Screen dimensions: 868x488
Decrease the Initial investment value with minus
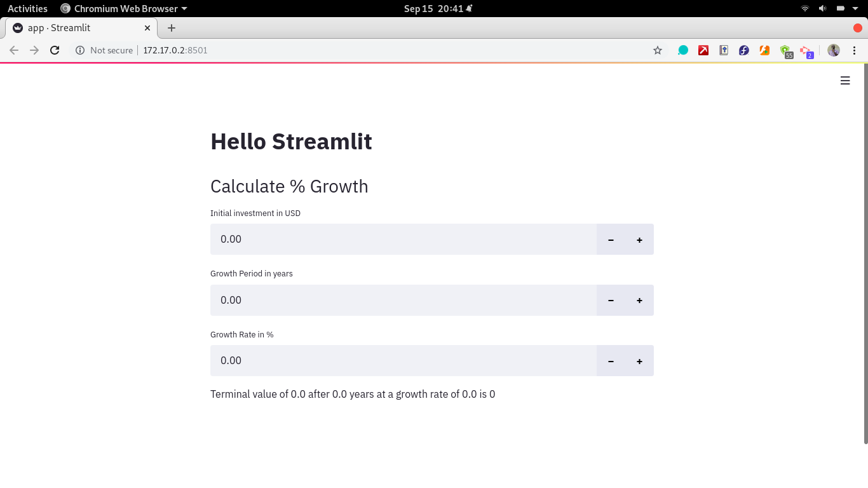[x=611, y=240]
